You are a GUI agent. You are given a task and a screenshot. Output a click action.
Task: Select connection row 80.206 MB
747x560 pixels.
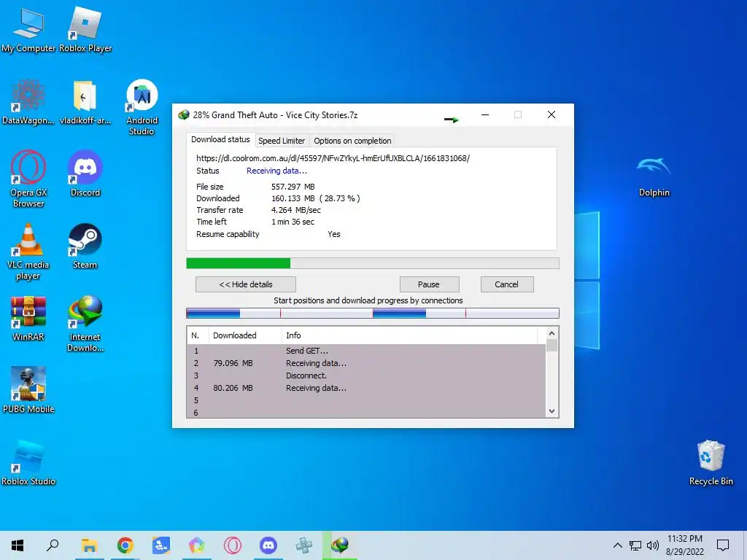(x=366, y=388)
